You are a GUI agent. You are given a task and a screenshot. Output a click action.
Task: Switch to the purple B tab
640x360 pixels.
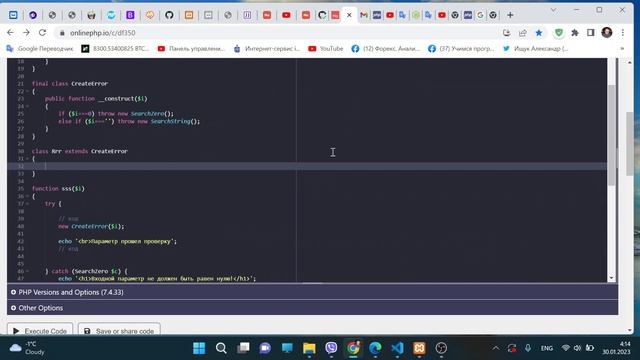point(130,15)
